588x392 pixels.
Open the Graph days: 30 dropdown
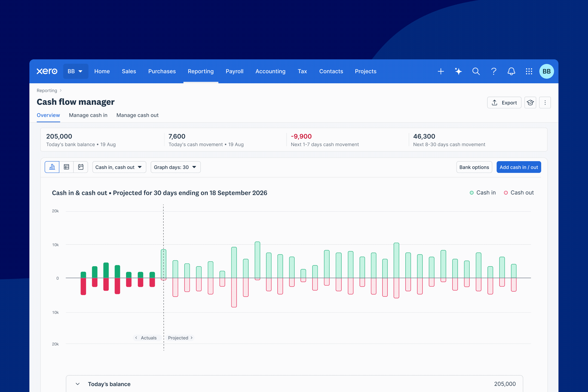(176, 167)
